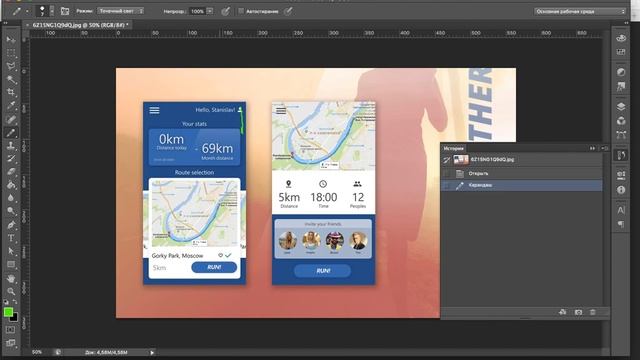Switch to the История tab
640x360 pixels.
[453, 149]
